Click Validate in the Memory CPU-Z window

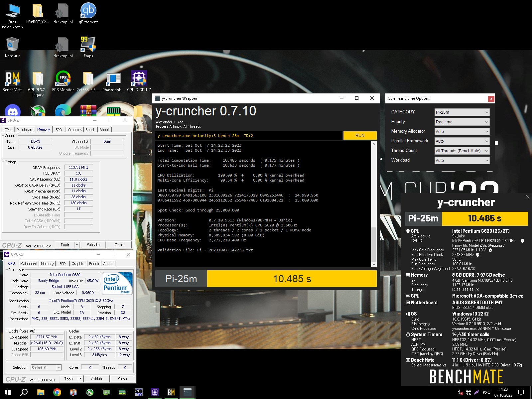point(93,245)
